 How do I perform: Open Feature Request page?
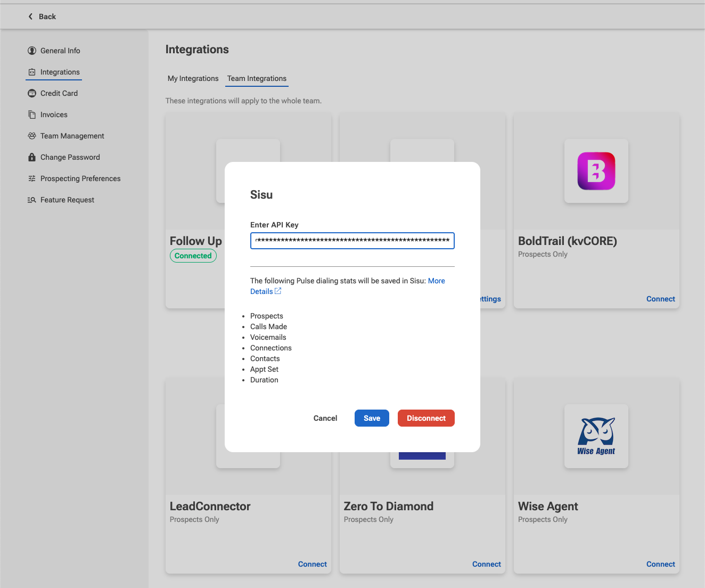click(67, 200)
